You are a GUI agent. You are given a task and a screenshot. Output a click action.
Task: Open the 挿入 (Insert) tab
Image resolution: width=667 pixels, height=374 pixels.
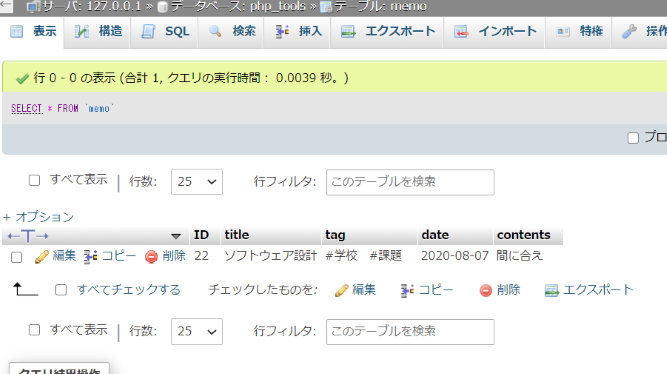click(298, 31)
